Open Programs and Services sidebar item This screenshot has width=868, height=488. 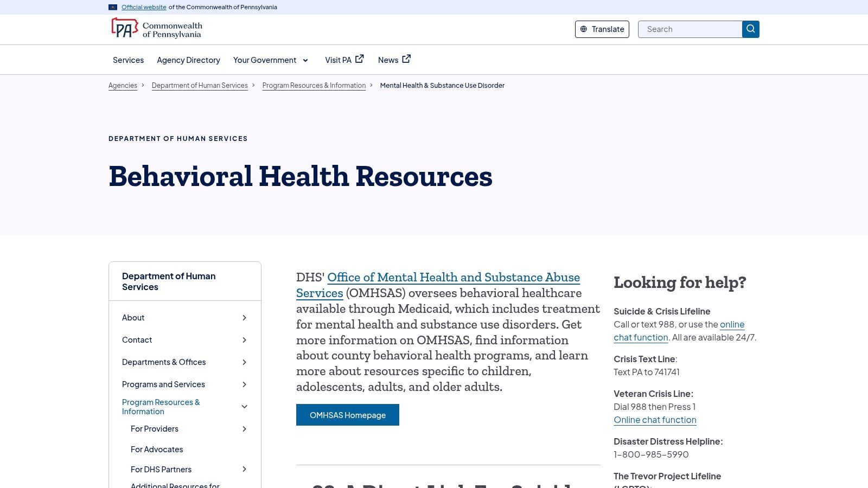[x=163, y=384]
